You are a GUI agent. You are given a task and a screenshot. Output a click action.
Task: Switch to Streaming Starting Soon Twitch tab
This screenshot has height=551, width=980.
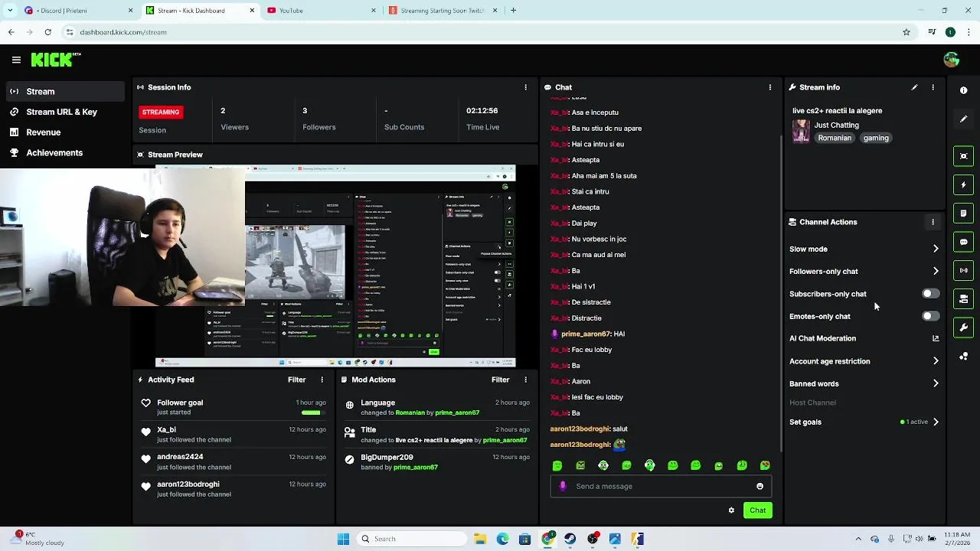[443, 11]
